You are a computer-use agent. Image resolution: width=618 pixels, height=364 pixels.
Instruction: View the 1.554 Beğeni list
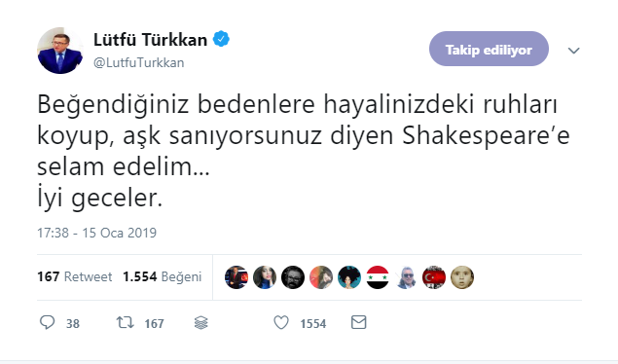(162, 276)
